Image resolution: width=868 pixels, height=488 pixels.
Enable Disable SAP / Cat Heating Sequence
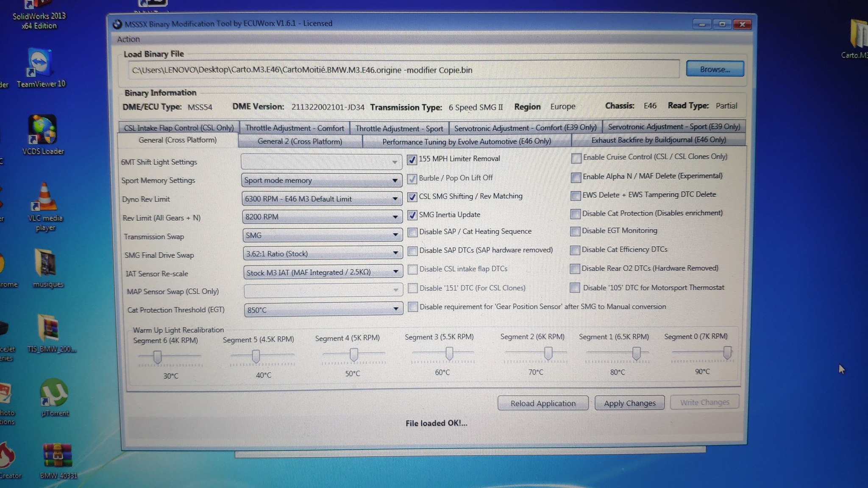pos(412,232)
